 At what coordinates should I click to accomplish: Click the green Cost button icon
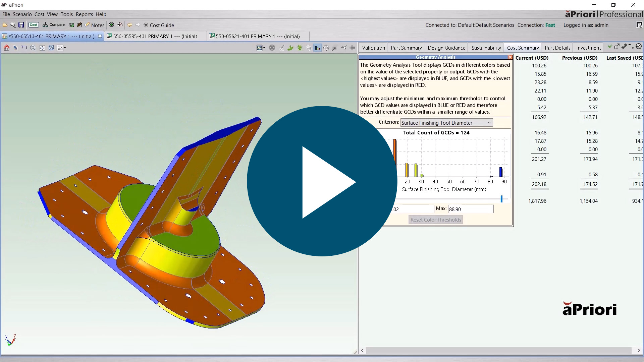click(34, 25)
